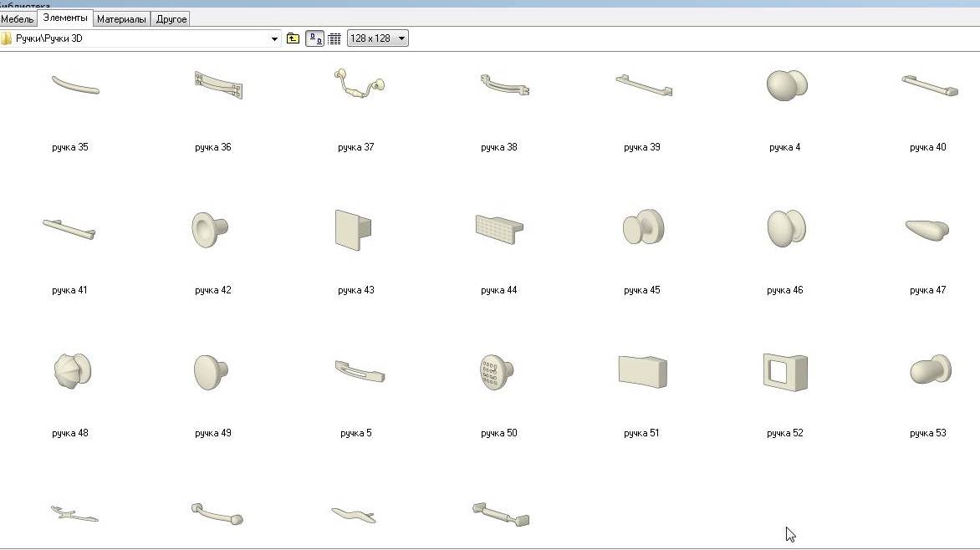Pick the ручка 4 round knob
Viewport: 980px width, 550px height.
click(787, 85)
